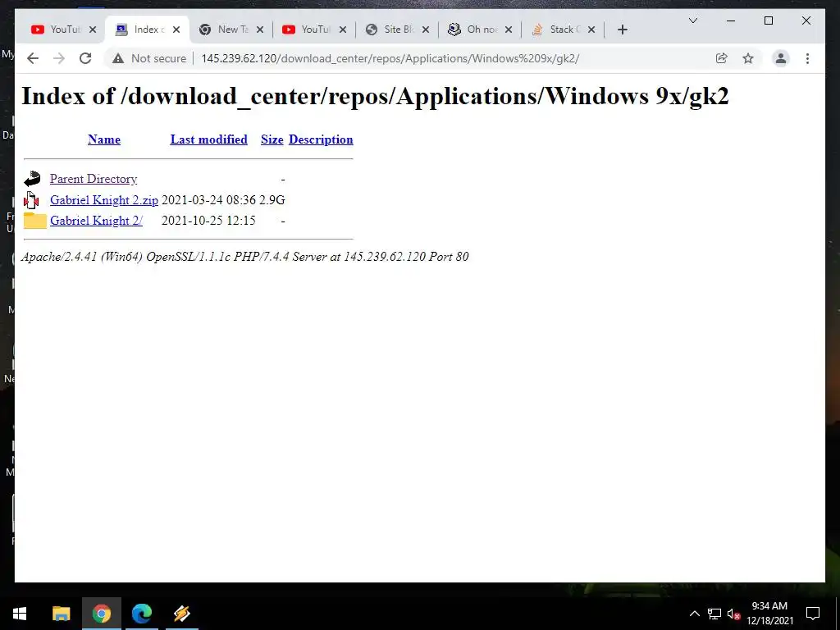This screenshot has width=840, height=630.
Task: Click the yellow folder icon for Gabriel Knight 2
Action: pyautogui.click(x=34, y=220)
